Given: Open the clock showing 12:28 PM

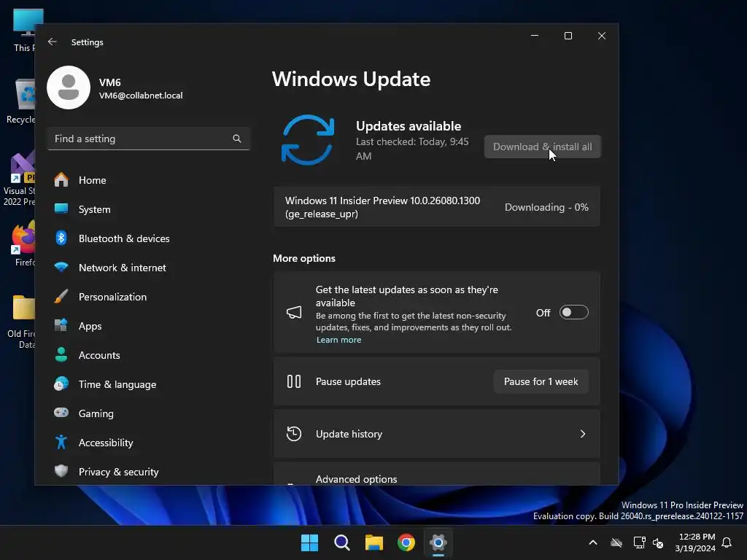Looking at the screenshot, I should 695,542.
